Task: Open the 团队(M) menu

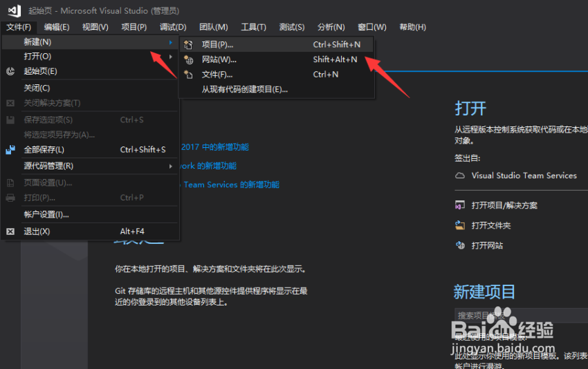Action: [x=213, y=27]
